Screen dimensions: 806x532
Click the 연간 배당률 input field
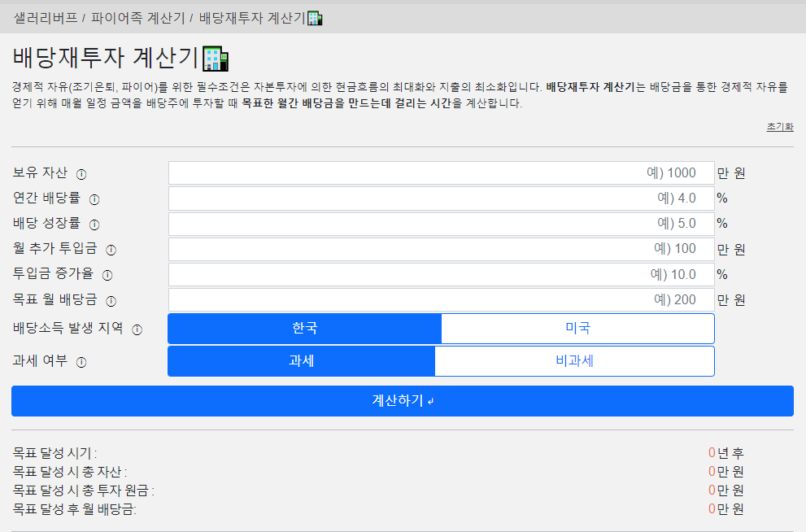441,198
